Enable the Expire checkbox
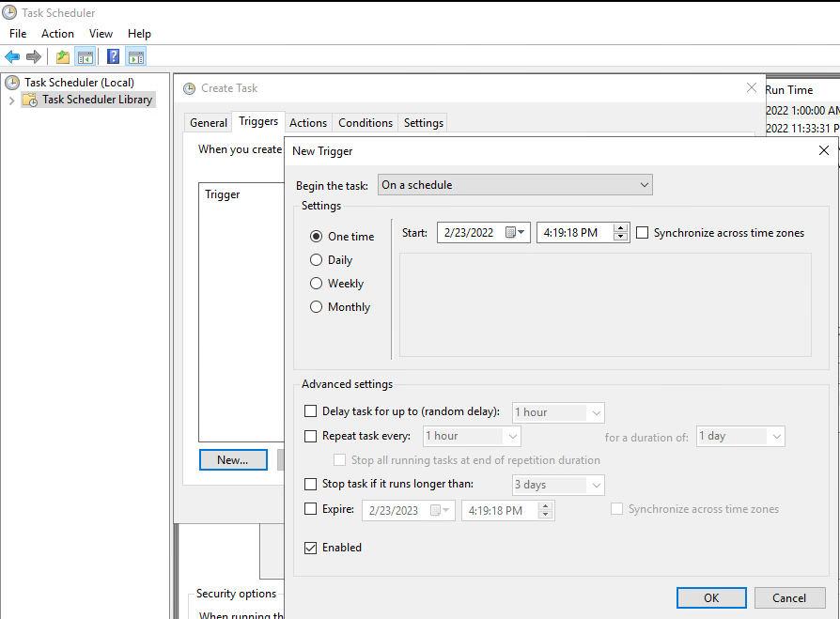840x619 pixels. (x=310, y=509)
